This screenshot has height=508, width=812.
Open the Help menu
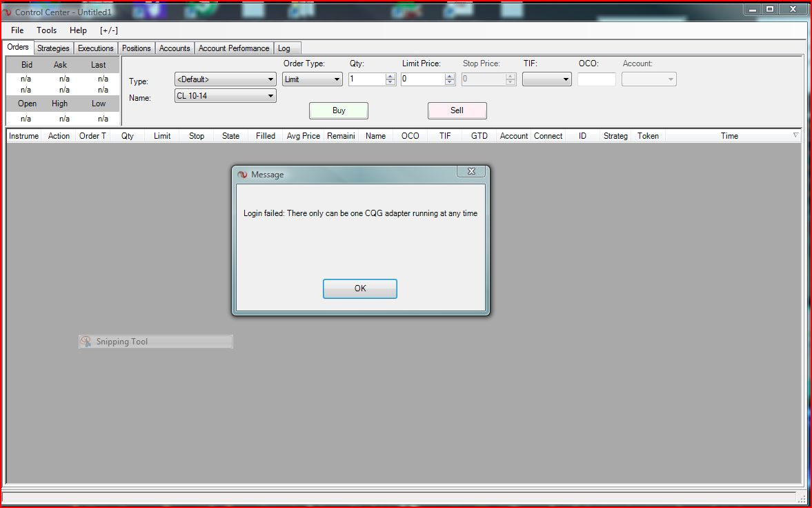coord(78,30)
